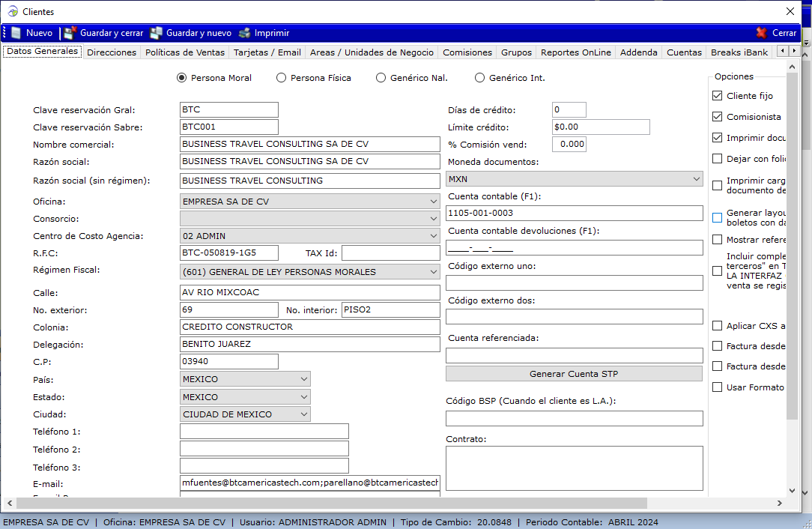Uncheck the Cliente fijo checkbox

[x=718, y=96]
